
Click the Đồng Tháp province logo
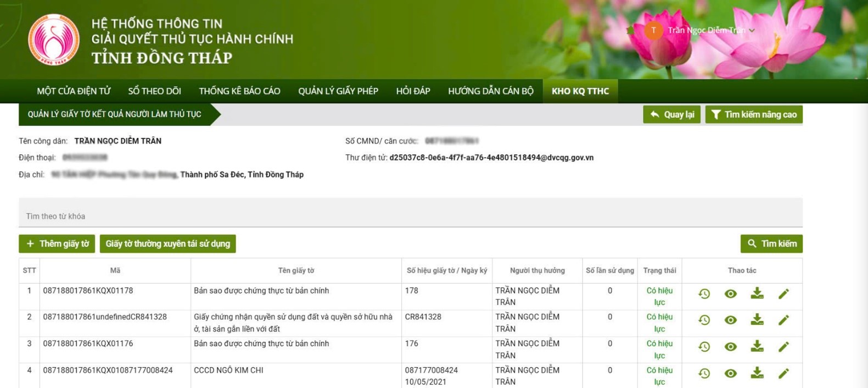click(x=54, y=40)
